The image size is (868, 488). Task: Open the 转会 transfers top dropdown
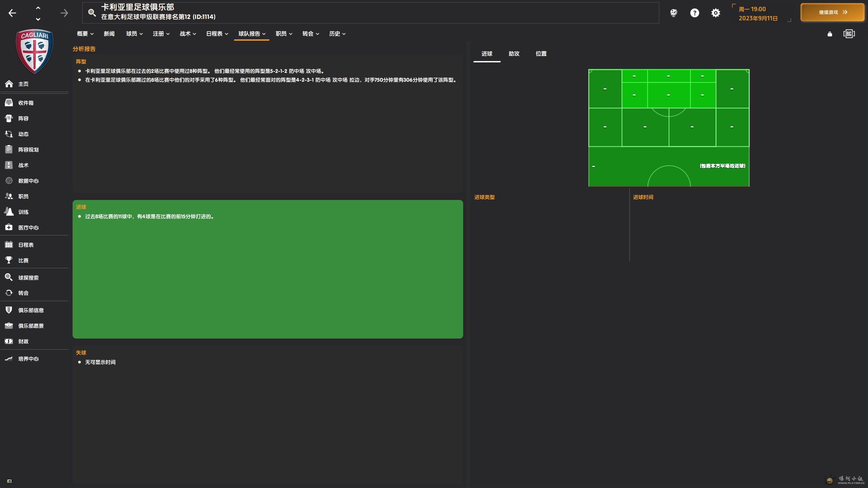311,34
